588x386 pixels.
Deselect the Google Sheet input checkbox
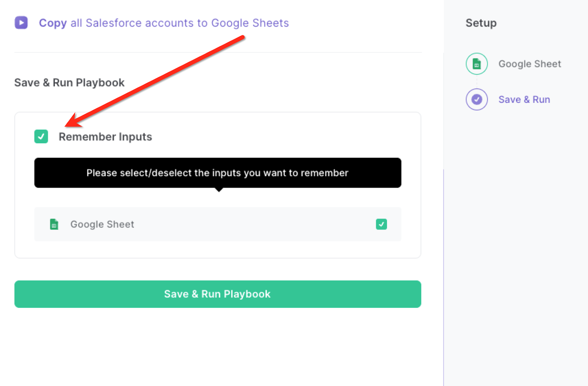point(381,224)
